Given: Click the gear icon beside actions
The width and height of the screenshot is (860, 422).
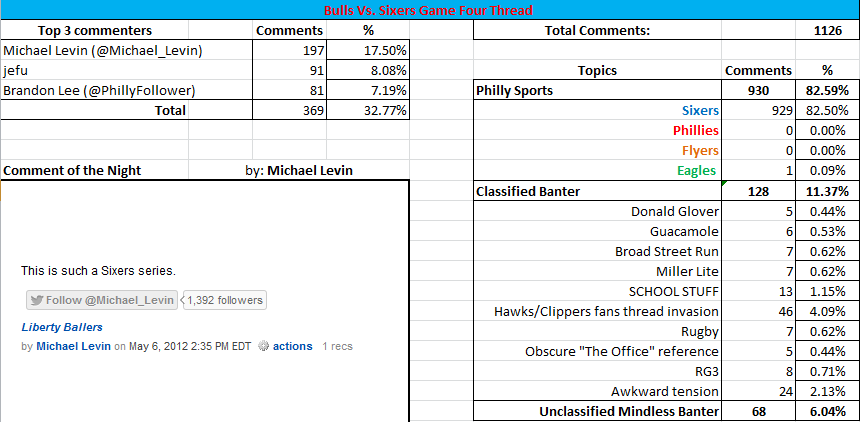Looking at the screenshot, I should pos(263,346).
